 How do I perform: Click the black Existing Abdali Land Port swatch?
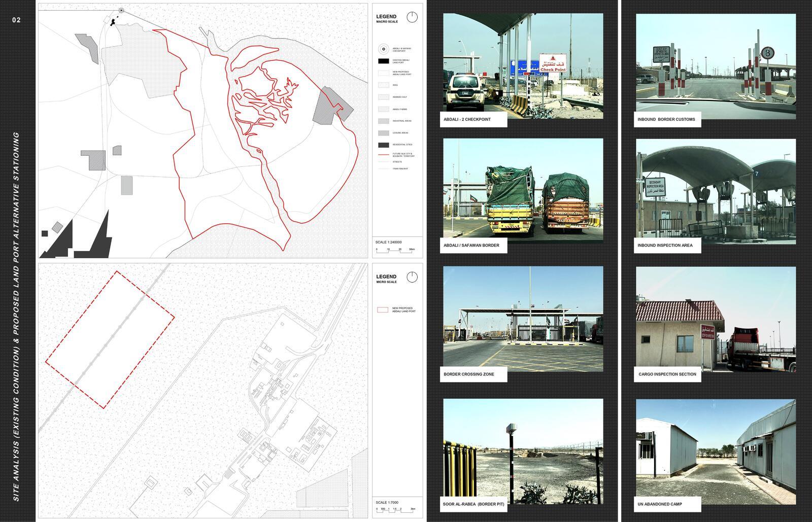tap(383, 61)
